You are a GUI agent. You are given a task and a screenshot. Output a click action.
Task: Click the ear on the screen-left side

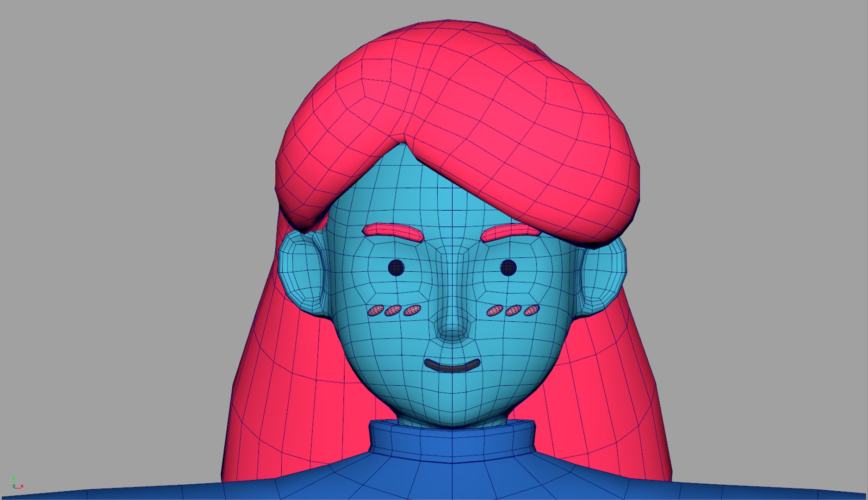303,273
